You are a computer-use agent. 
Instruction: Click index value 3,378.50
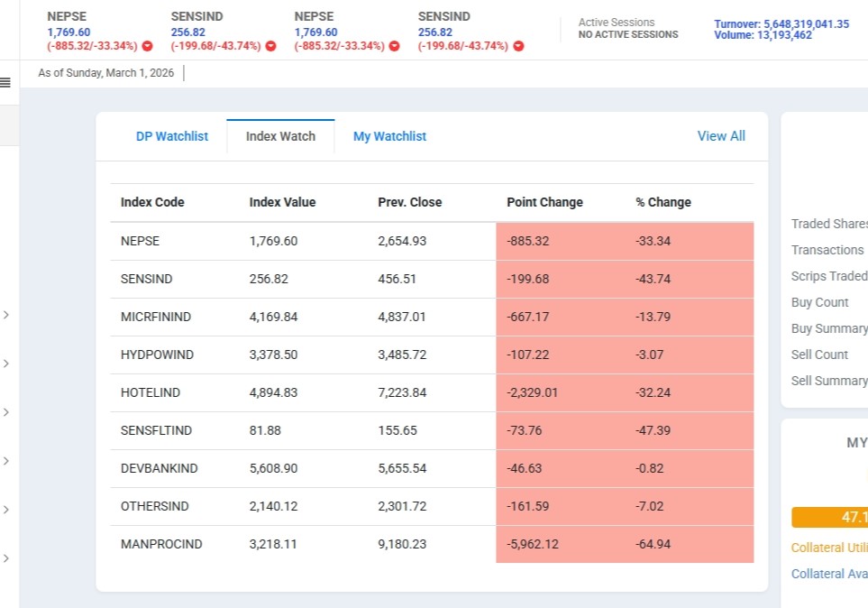(x=273, y=355)
